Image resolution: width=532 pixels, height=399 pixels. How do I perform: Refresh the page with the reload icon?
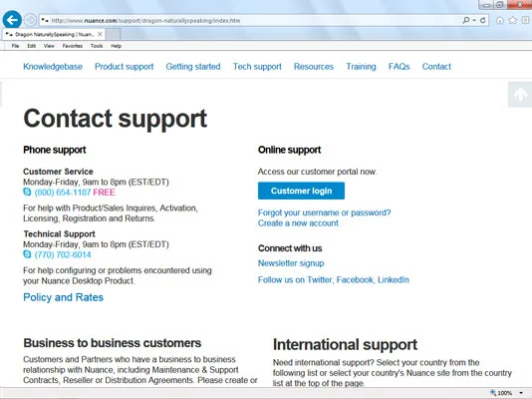pos(483,20)
